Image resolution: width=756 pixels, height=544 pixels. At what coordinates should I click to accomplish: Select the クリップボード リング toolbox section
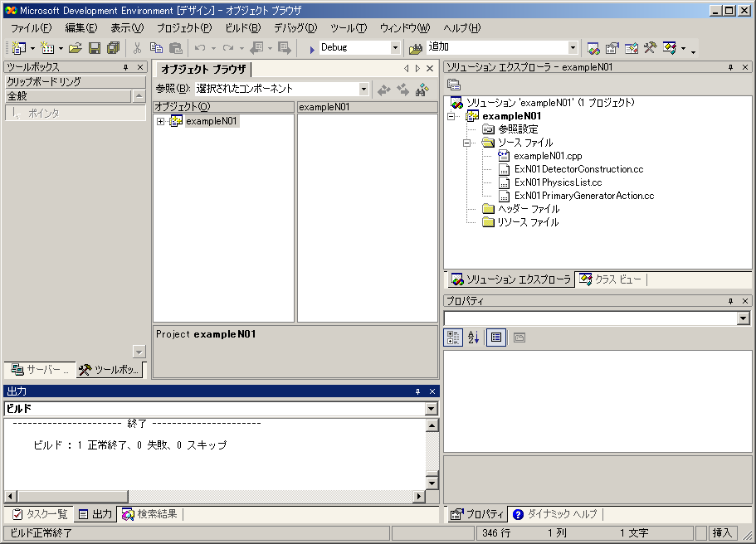tap(76, 82)
